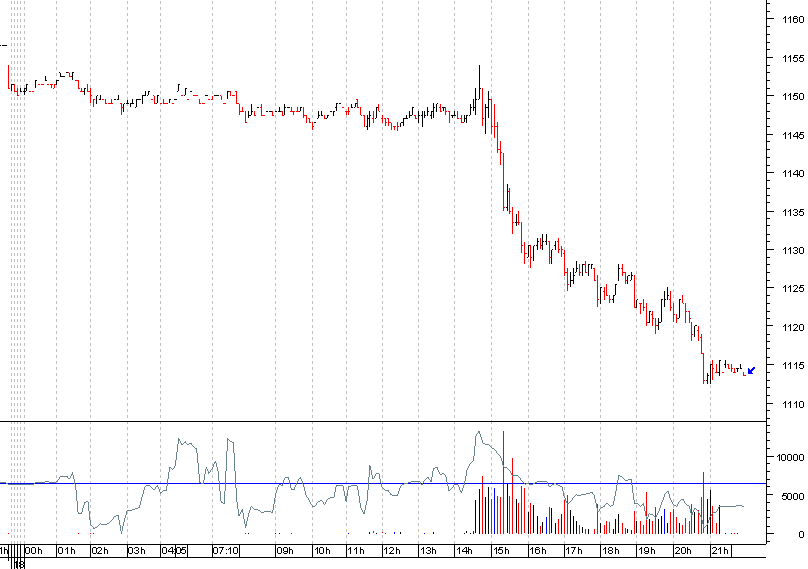Image resolution: width=808 pixels, height=569 pixels.
Task: Click the 1160 price axis label
Action: tap(793, 20)
